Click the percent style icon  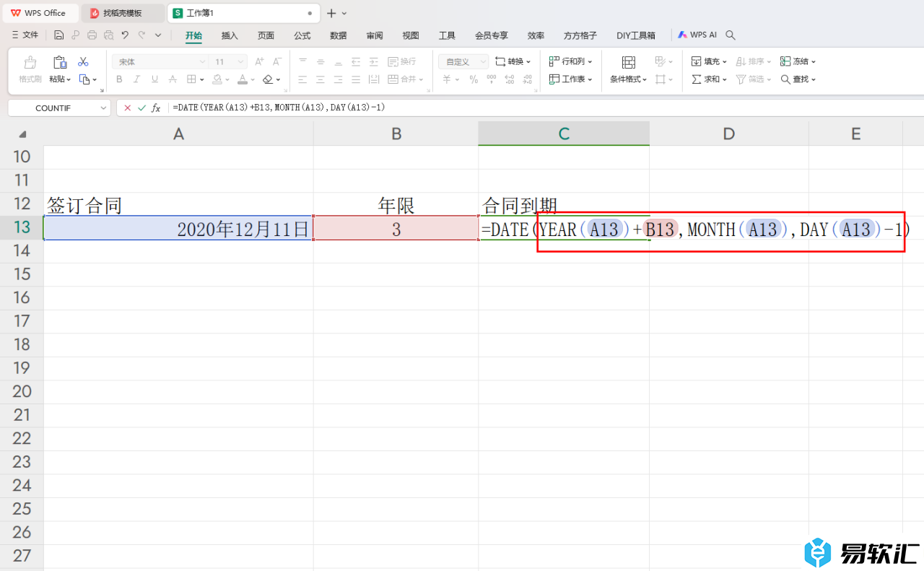click(x=474, y=79)
